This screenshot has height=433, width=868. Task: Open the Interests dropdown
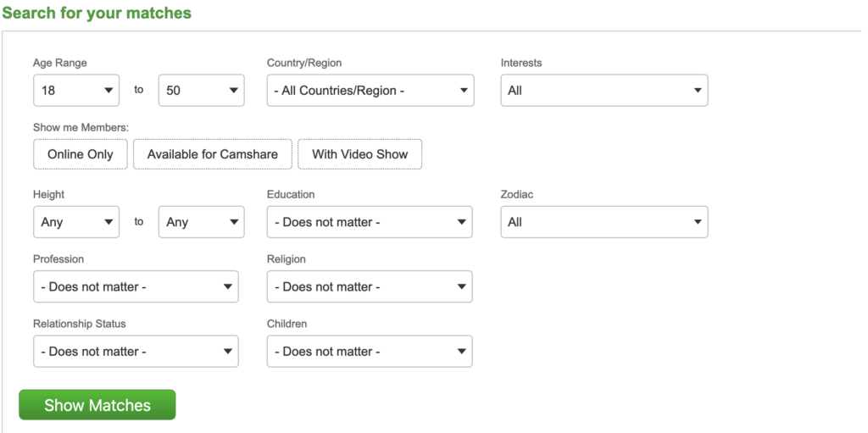pos(604,91)
